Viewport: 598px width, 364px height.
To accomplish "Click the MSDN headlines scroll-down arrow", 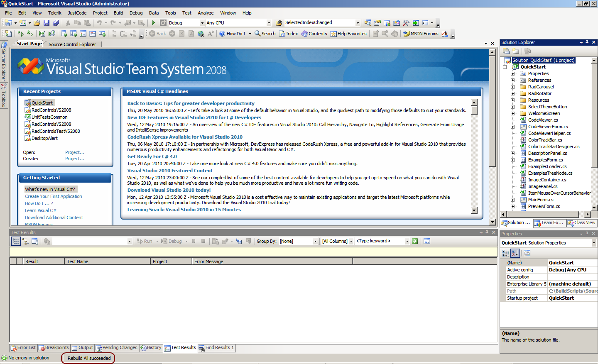I will 474,210.
